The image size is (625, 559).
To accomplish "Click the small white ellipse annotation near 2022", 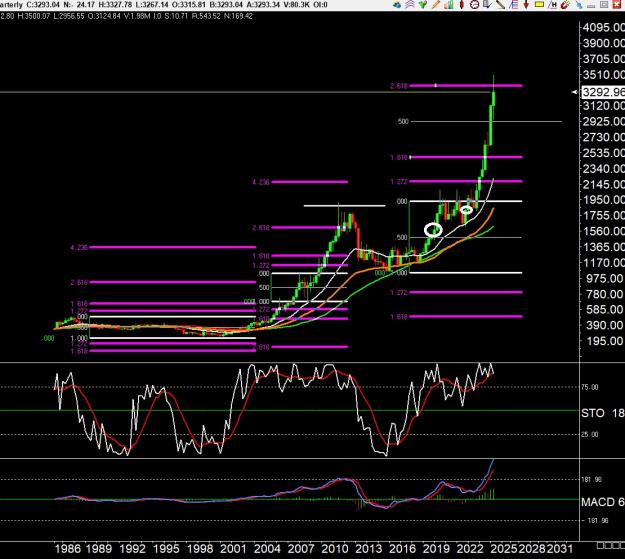I will (x=466, y=210).
